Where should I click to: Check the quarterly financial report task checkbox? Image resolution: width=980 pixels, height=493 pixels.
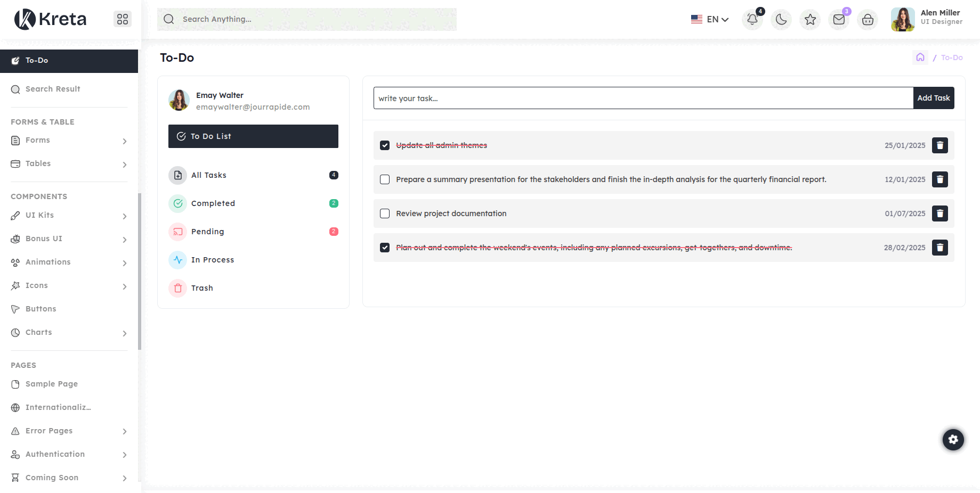pos(385,179)
